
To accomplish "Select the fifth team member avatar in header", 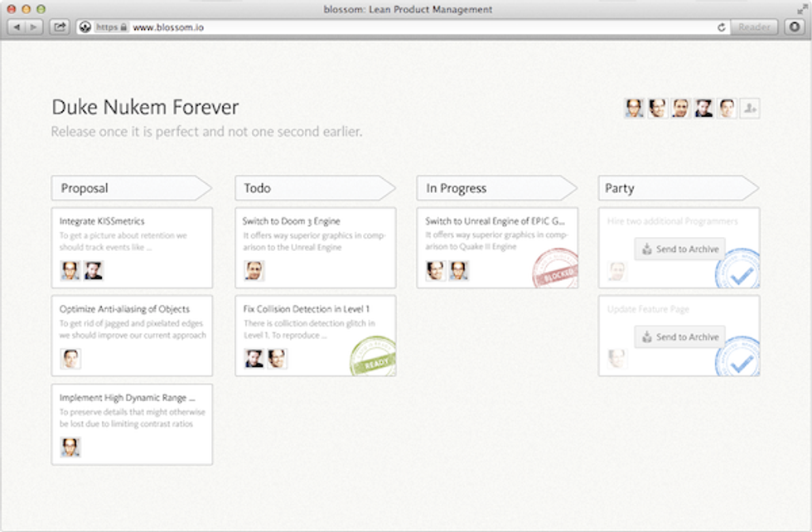I will point(727,109).
